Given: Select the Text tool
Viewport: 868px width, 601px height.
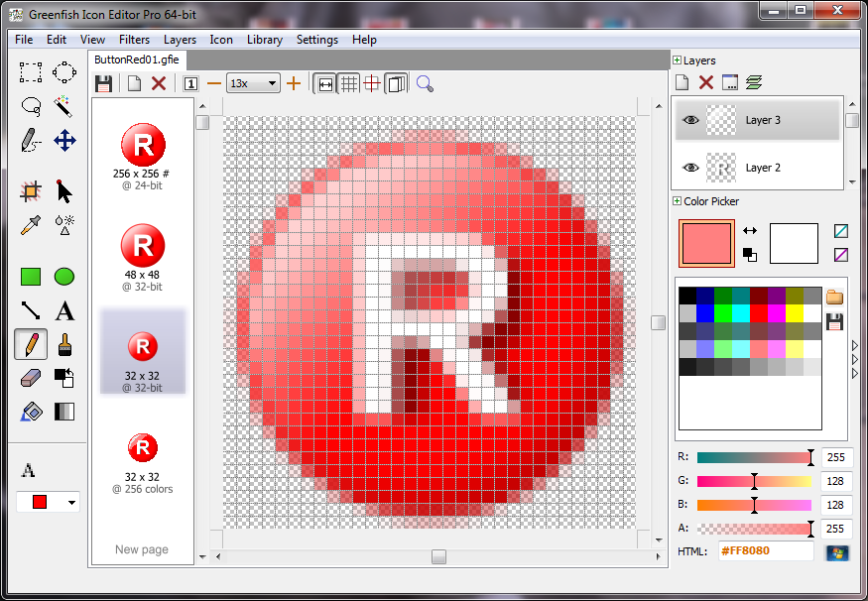Looking at the screenshot, I should pos(63,310).
